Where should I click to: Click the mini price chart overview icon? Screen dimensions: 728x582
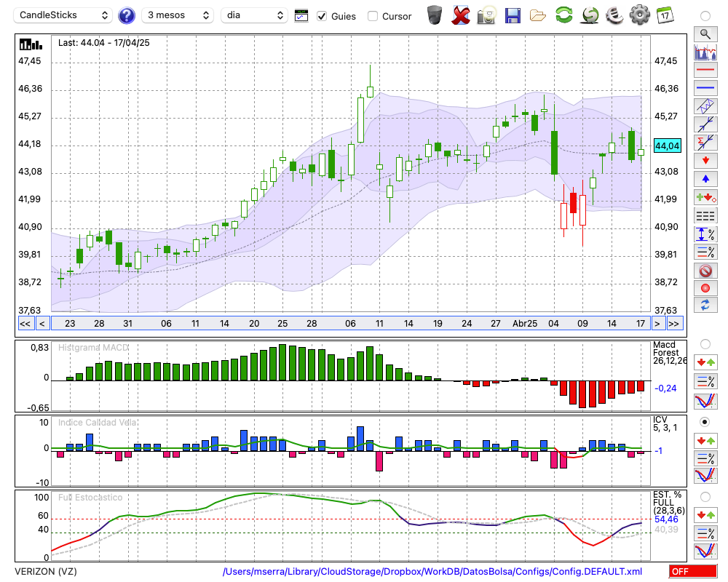pos(705,52)
